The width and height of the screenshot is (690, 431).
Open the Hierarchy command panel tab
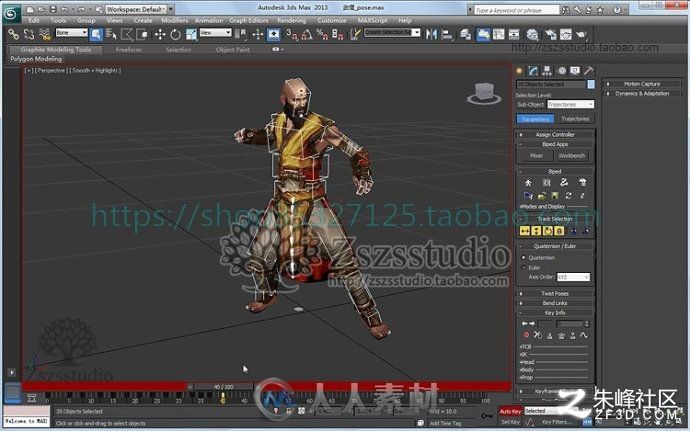point(547,71)
